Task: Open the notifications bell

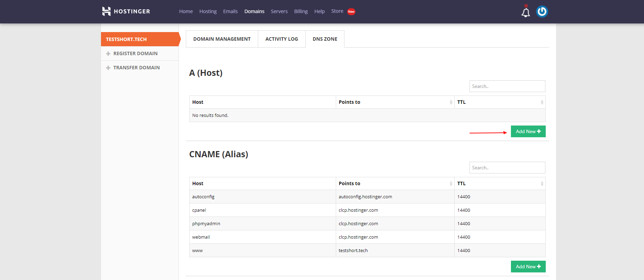Action: [x=525, y=12]
